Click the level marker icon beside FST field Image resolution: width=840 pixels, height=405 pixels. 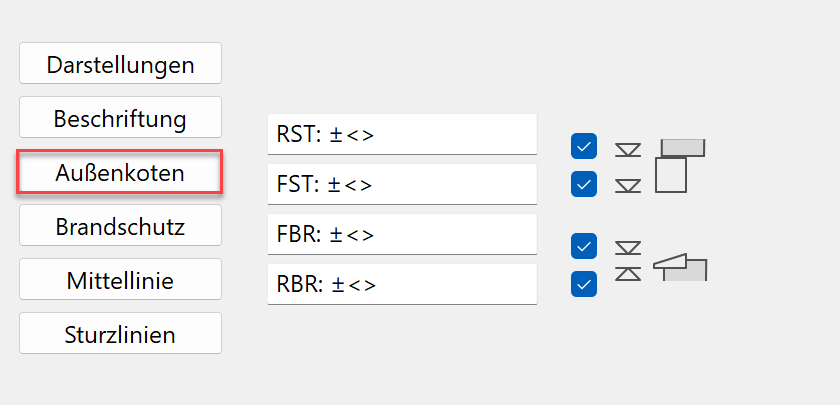click(x=628, y=186)
